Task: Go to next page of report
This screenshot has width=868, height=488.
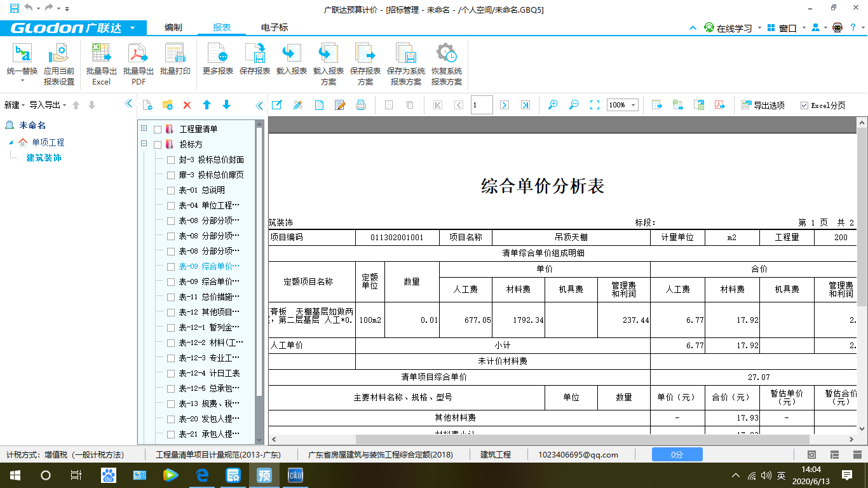Action: pyautogui.click(x=505, y=105)
